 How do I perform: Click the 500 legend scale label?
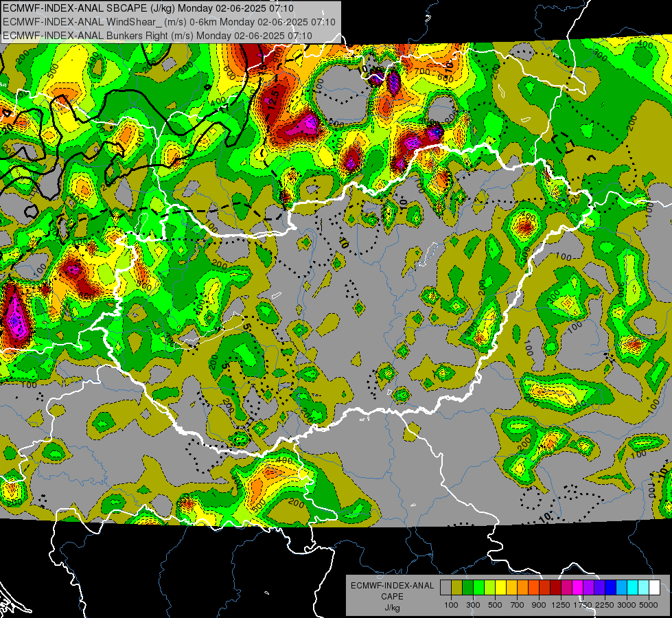pos(495,605)
